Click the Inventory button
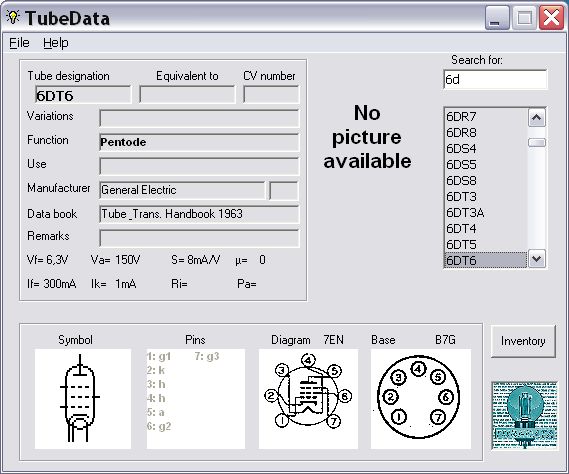569x474 pixels. point(523,341)
